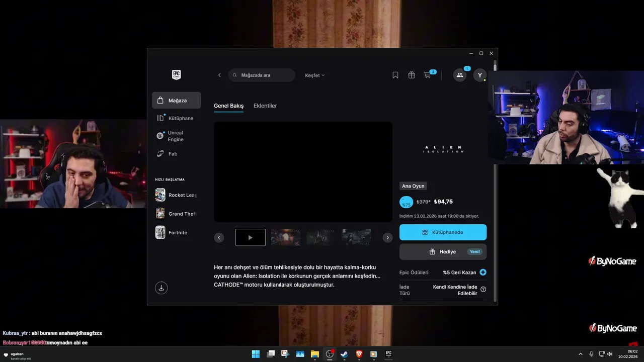Viewport: 644px width, 362px height.
Task: Open OBS Studio on the taskbar
Action: click(x=330, y=354)
